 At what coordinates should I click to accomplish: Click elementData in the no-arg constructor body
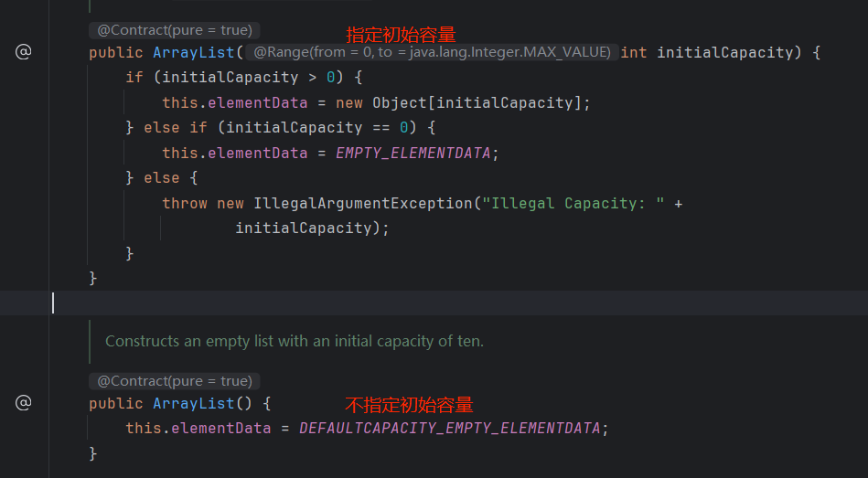220,429
